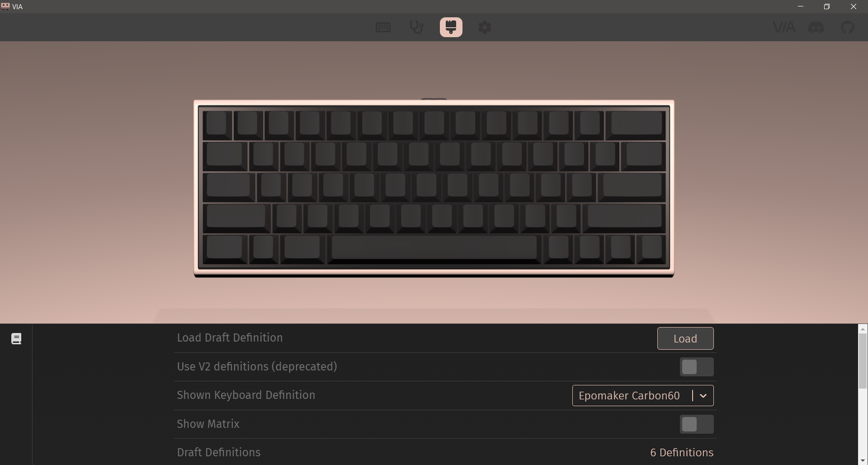Click the VIA logo icon
868x465 pixels.
click(x=784, y=27)
